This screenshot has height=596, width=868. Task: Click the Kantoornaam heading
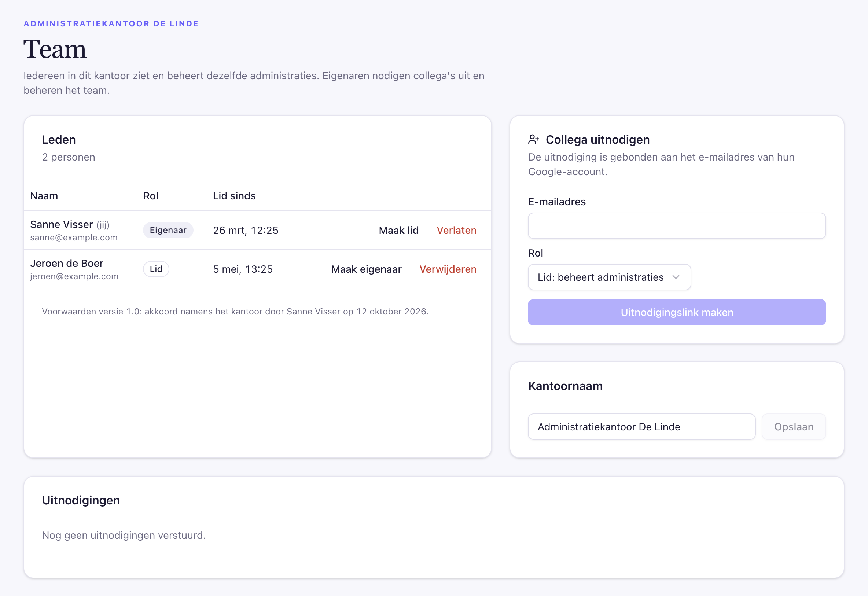click(565, 386)
